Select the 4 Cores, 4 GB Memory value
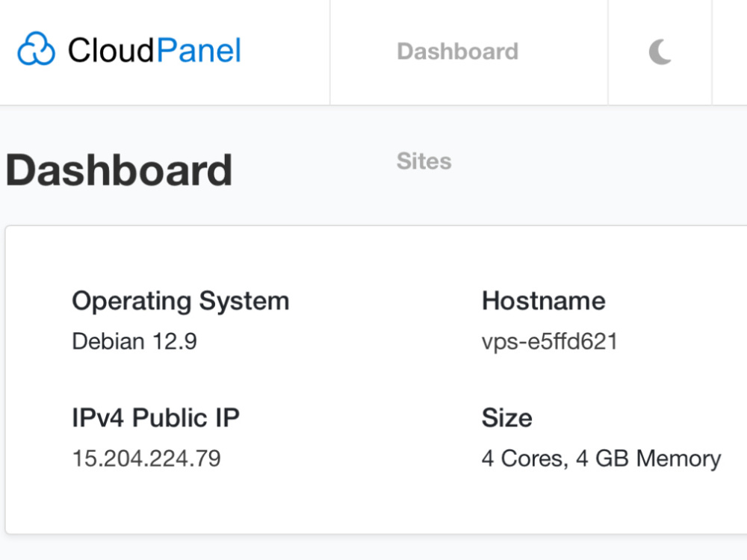Screen dimensions: 747x560 click(x=601, y=459)
